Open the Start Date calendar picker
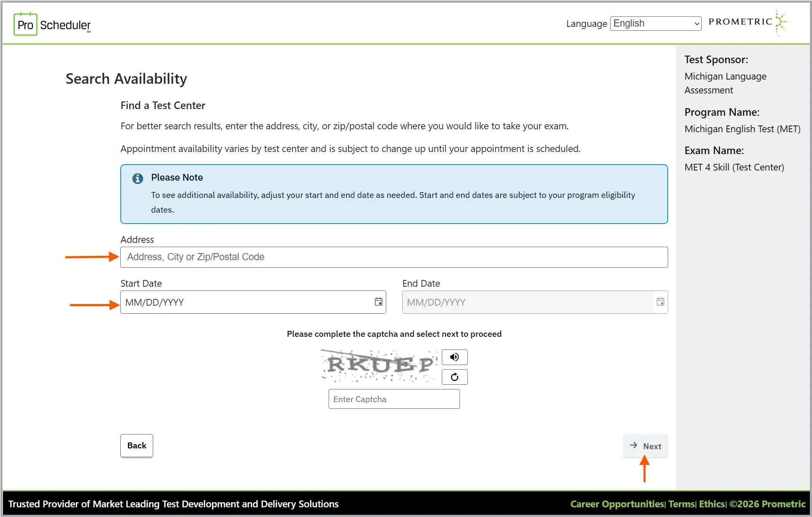The image size is (812, 517). 379,302
